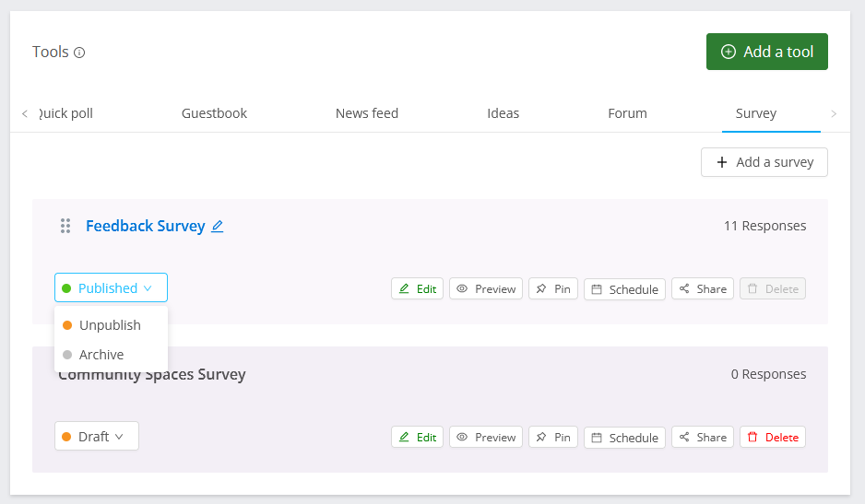Viewport: 865px width, 504px height.
Task: Open the Guestbook tab
Action: coord(214,113)
